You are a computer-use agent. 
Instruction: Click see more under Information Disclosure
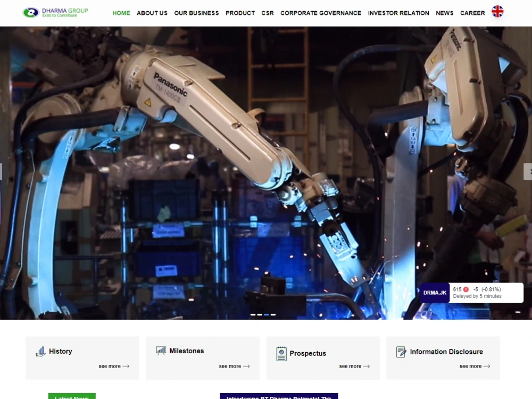475,366
